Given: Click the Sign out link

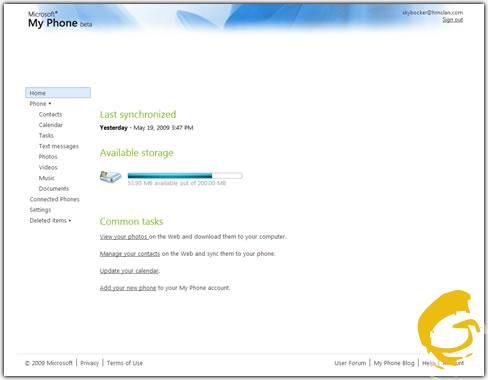Looking at the screenshot, I should tap(453, 20).
